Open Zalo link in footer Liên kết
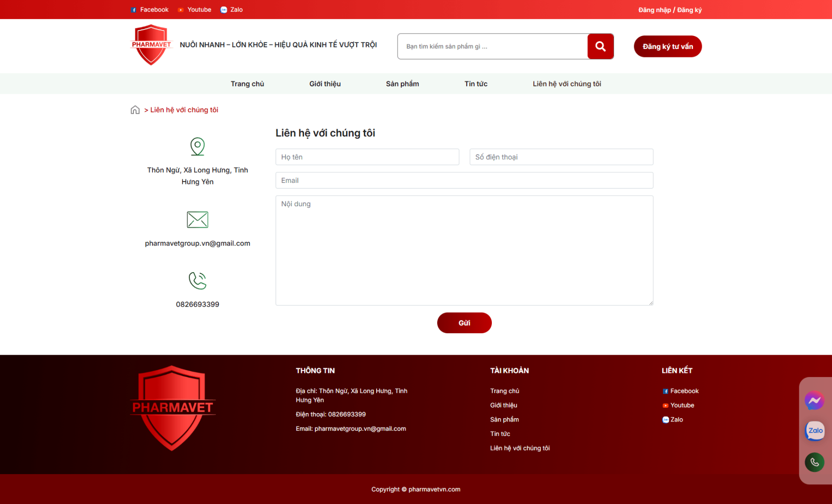This screenshot has width=832, height=504. (x=673, y=420)
